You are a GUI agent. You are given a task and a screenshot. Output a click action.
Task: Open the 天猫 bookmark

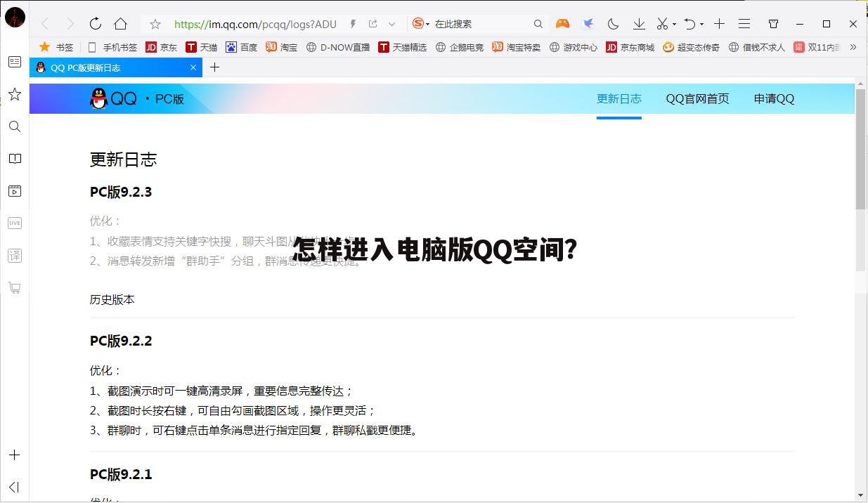201,47
